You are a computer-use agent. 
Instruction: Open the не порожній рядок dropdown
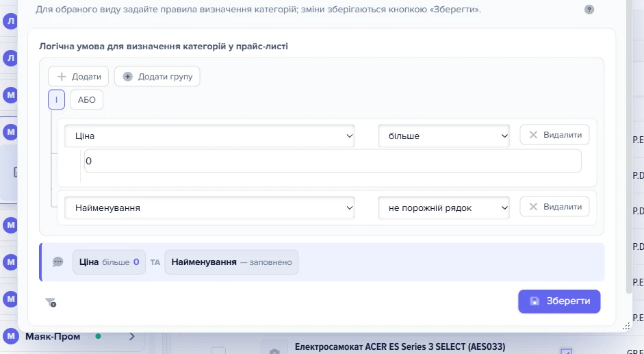[443, 207]
